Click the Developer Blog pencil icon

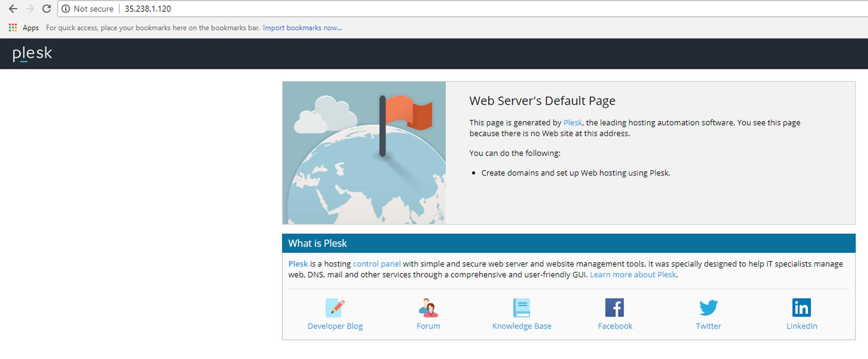(x=335, y=307)
